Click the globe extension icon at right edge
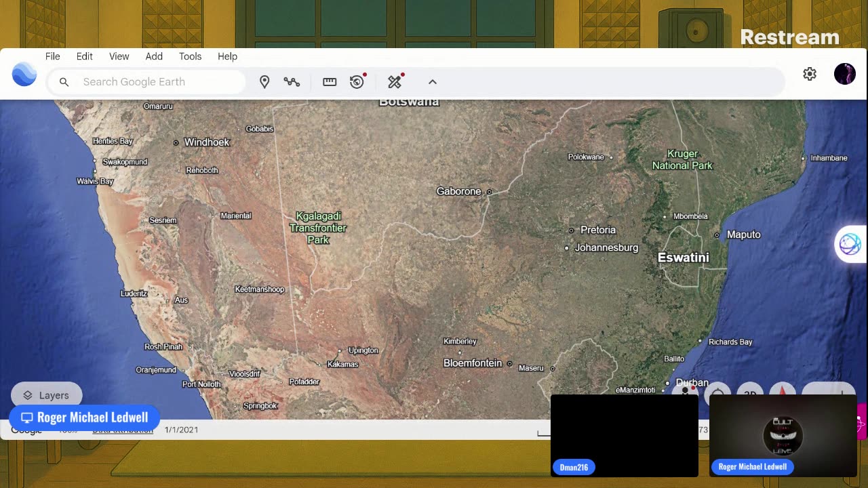Screen dimensions: 868x488 [x=850, y=244]
